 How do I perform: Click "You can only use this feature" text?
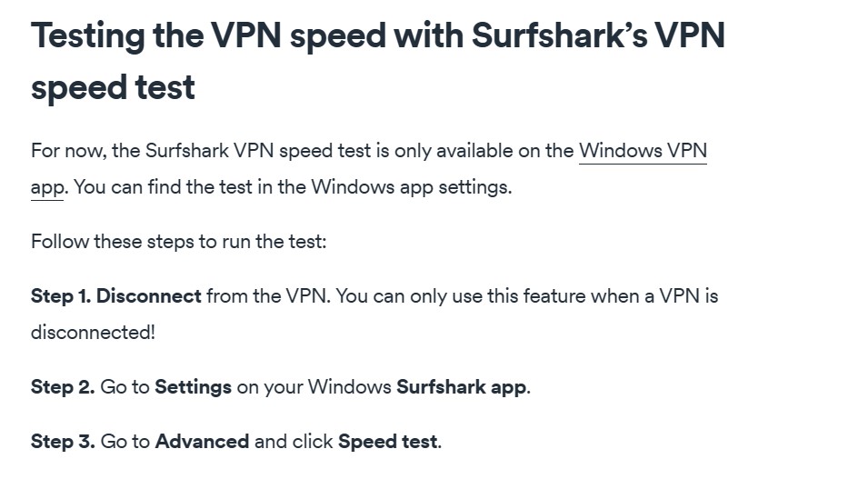460,297
